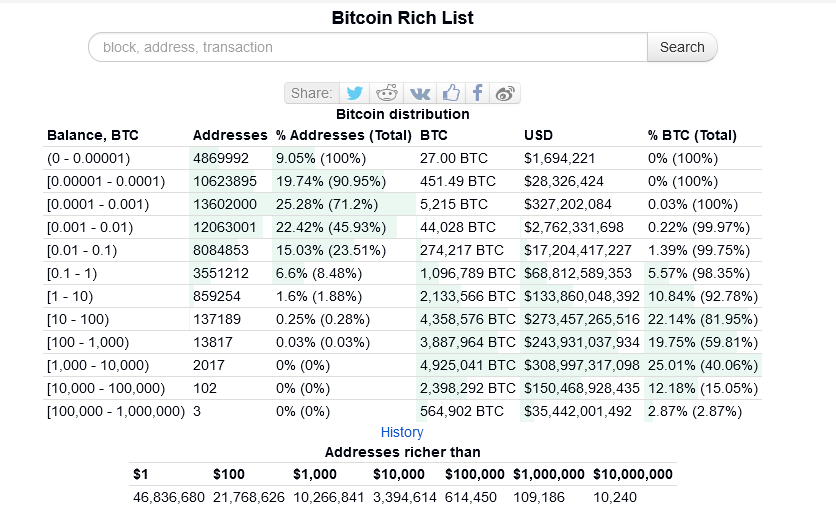Viewport: 836px width, 519px height.
Task: Share via the Reddit icon
Action: pos(386,93)
